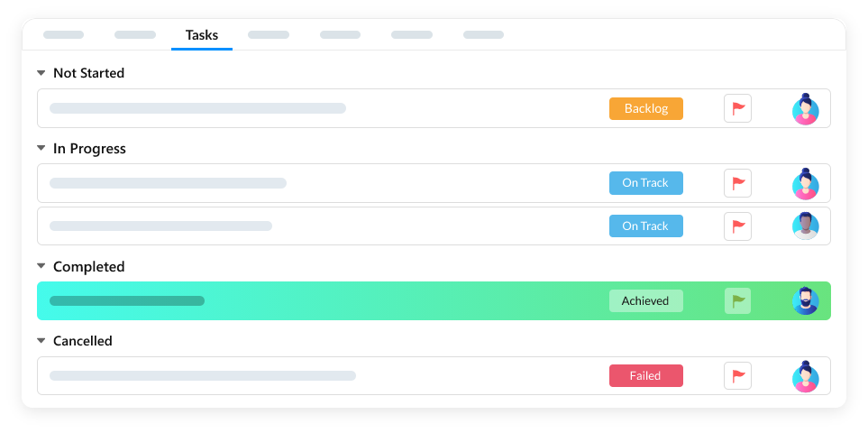Click flag icon on first On Track task
The width and height of the screenshot is (868, 433).
[737, 183]
